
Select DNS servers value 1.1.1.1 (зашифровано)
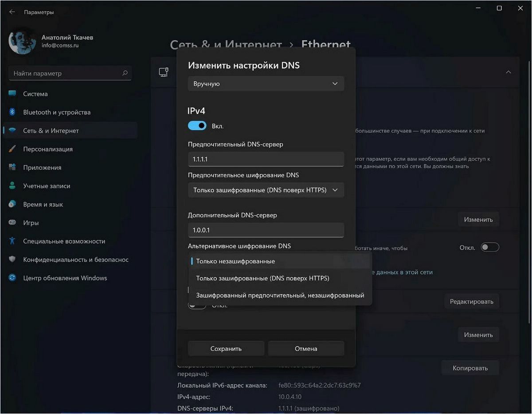pyautogui.click(x=309, y=408)
